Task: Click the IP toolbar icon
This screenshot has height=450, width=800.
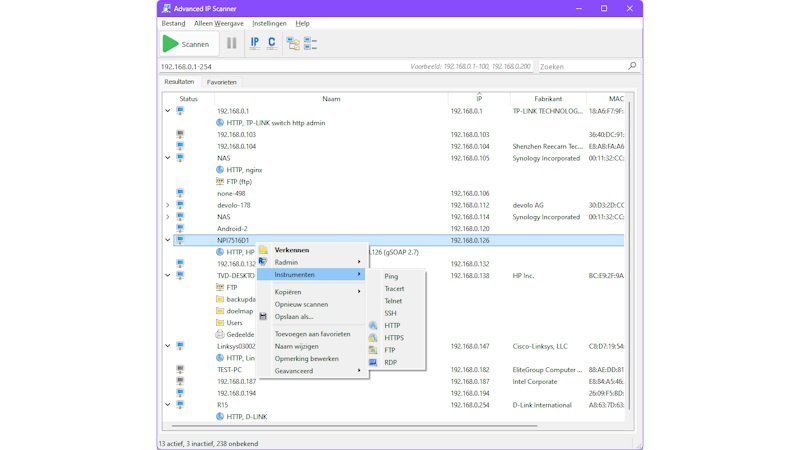Action: pos(255,43)
